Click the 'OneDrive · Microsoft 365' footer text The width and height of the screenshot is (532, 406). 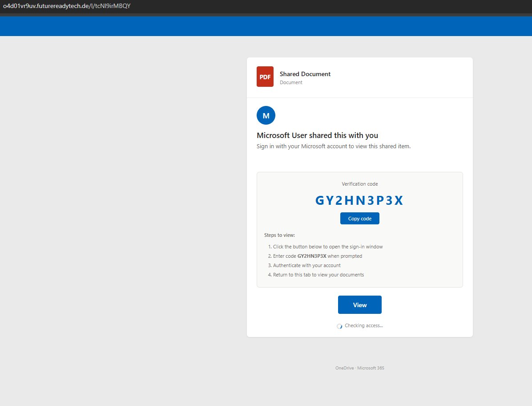360,368
